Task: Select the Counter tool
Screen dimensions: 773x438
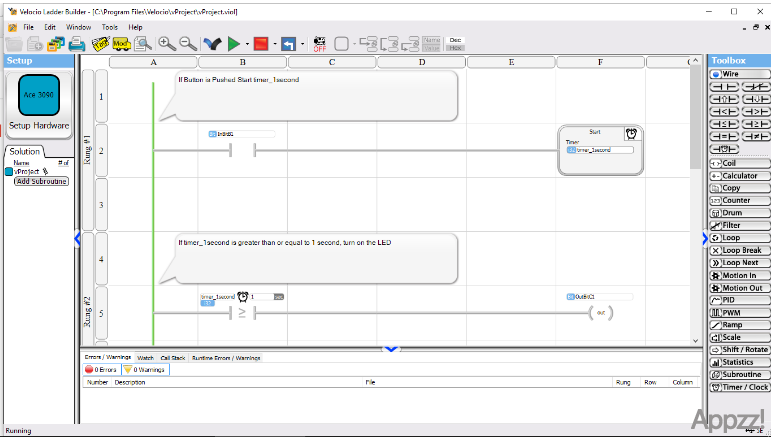Action: [739, 201]
